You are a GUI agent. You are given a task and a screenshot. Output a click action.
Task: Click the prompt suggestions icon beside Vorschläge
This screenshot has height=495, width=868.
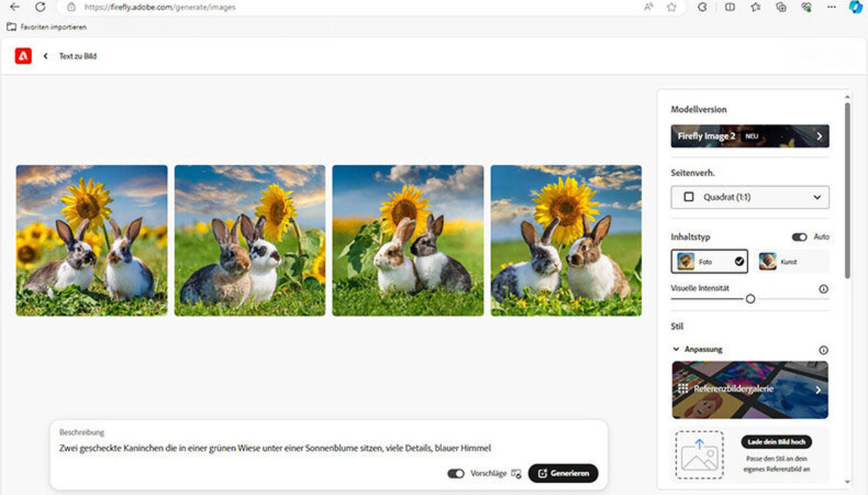click(516, 474)
